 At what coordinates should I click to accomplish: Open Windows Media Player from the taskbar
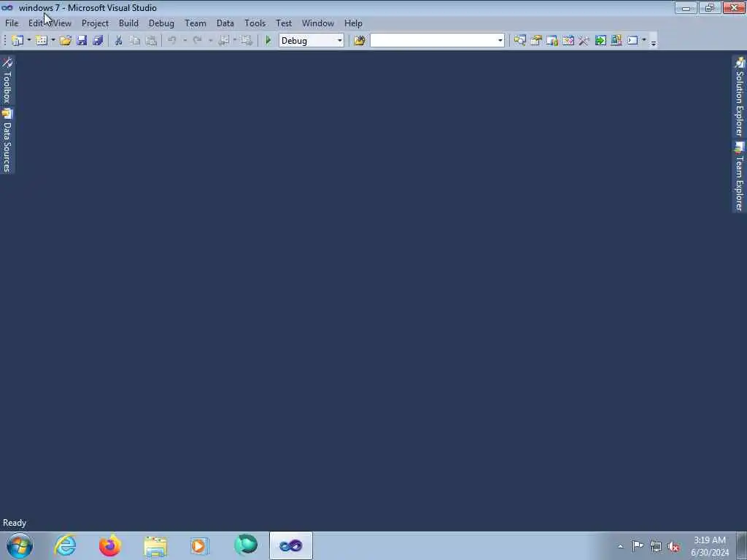tap(200, 545)
